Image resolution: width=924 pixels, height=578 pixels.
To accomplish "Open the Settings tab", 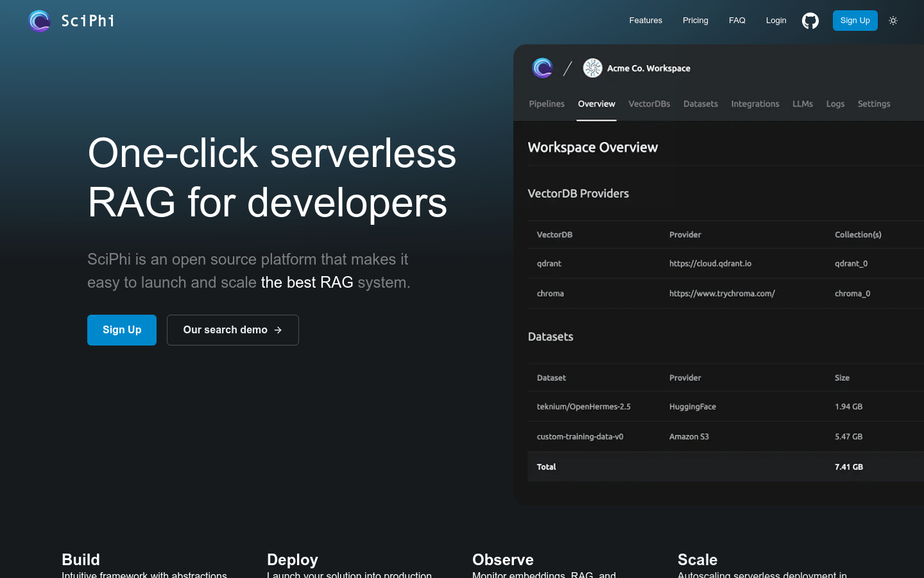I will tap(874, 104).
